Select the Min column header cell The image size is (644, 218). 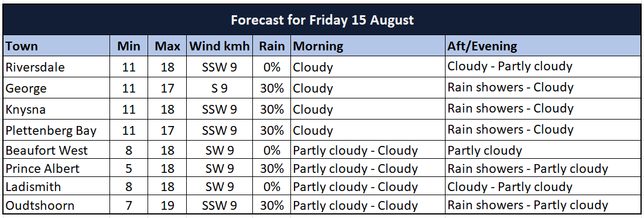(x=129, y=46)
